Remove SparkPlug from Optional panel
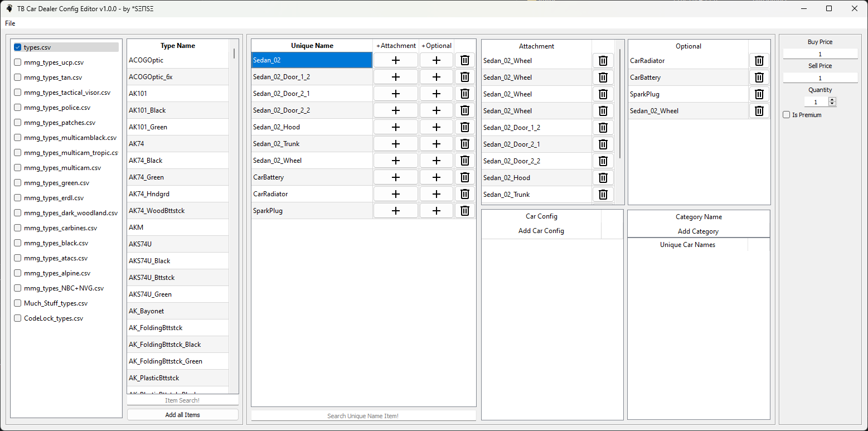 pyautogui.click(x=759, y=94)
